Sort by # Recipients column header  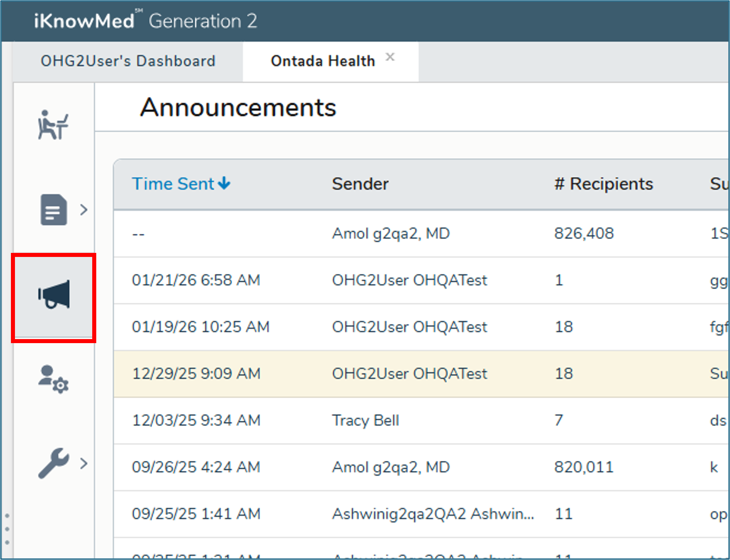[603, 184]
